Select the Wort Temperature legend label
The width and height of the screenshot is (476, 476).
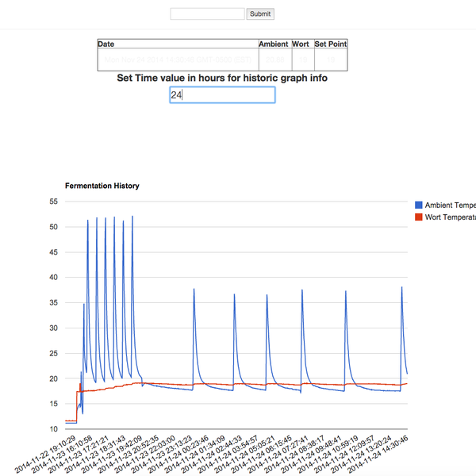coord(450,217)
